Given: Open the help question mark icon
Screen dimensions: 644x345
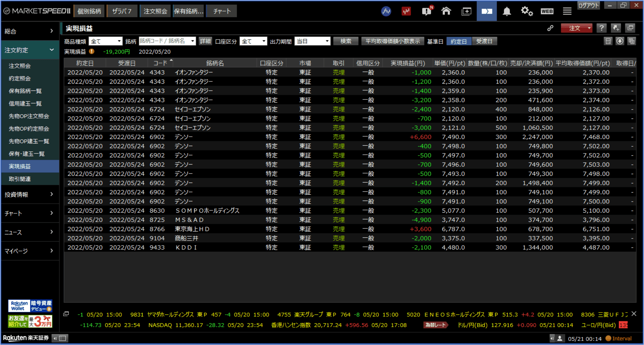Looking at the screenshot, I should 602,28.
